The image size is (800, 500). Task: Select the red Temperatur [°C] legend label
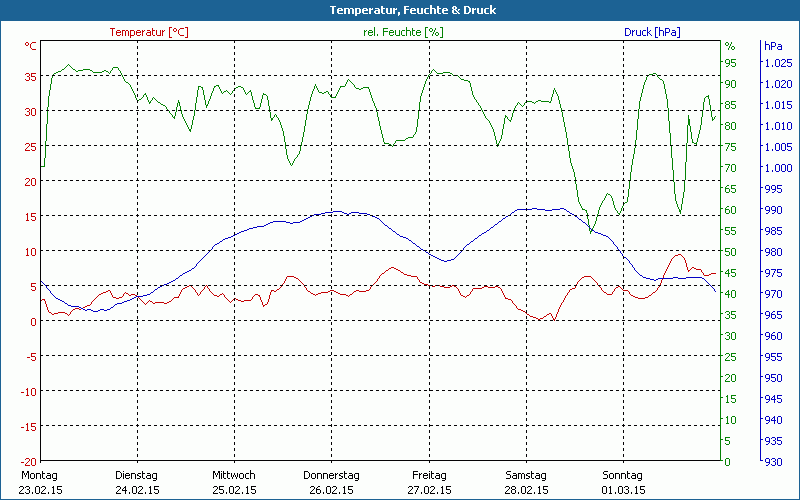(x=148, y=32)
